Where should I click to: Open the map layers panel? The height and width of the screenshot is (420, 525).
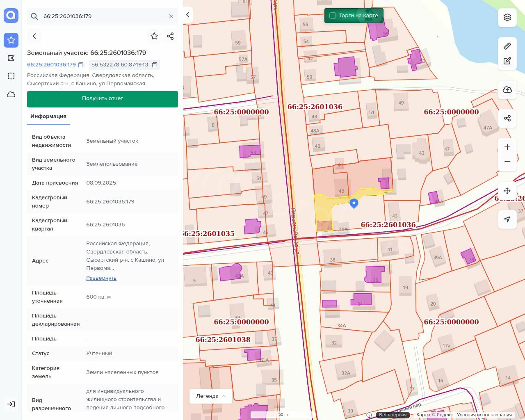(x=507, y=17)
